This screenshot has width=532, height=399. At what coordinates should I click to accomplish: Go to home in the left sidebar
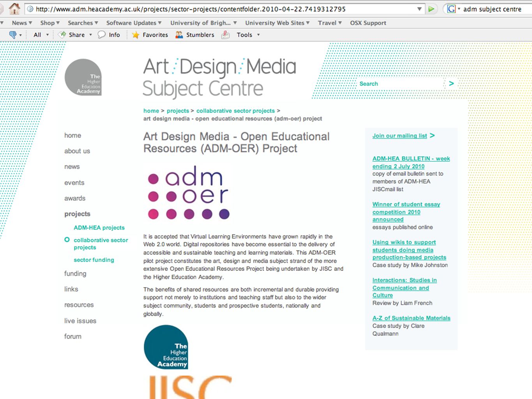(73, 135)
